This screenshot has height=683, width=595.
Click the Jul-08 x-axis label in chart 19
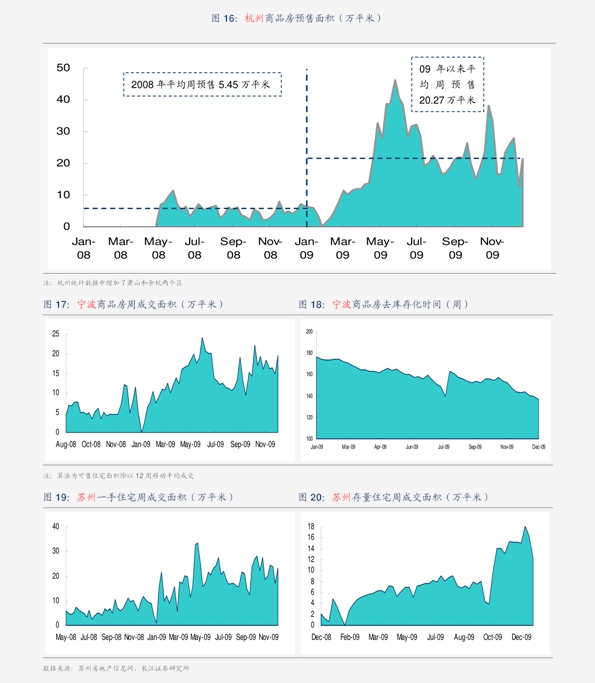(x=88, y=637)
